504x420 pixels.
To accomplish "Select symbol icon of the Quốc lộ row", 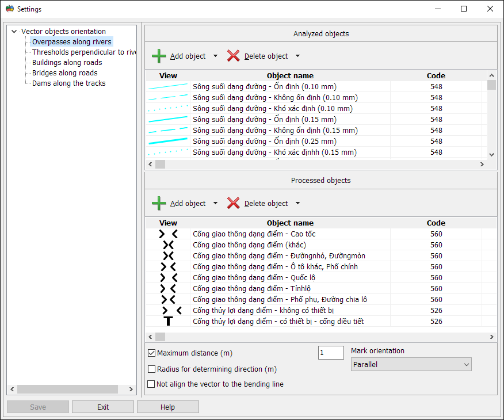I will [169, 278].
